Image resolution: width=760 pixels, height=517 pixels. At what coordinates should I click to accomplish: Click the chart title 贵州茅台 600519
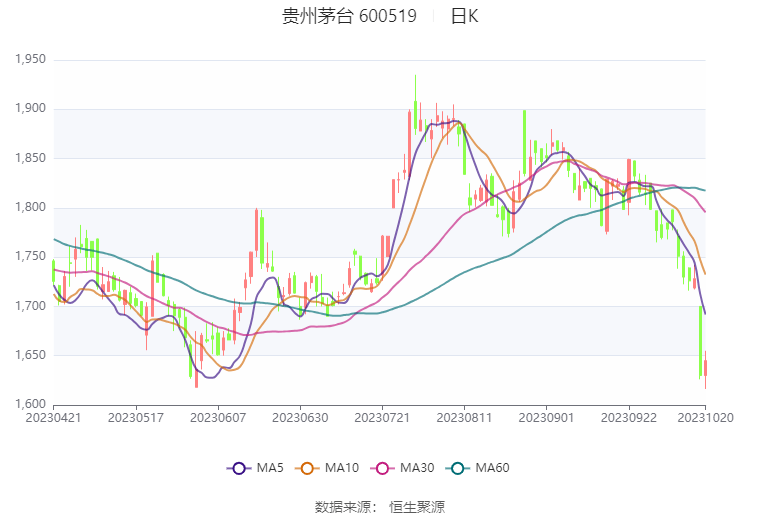pyautogui.click(x=349, y=16)
